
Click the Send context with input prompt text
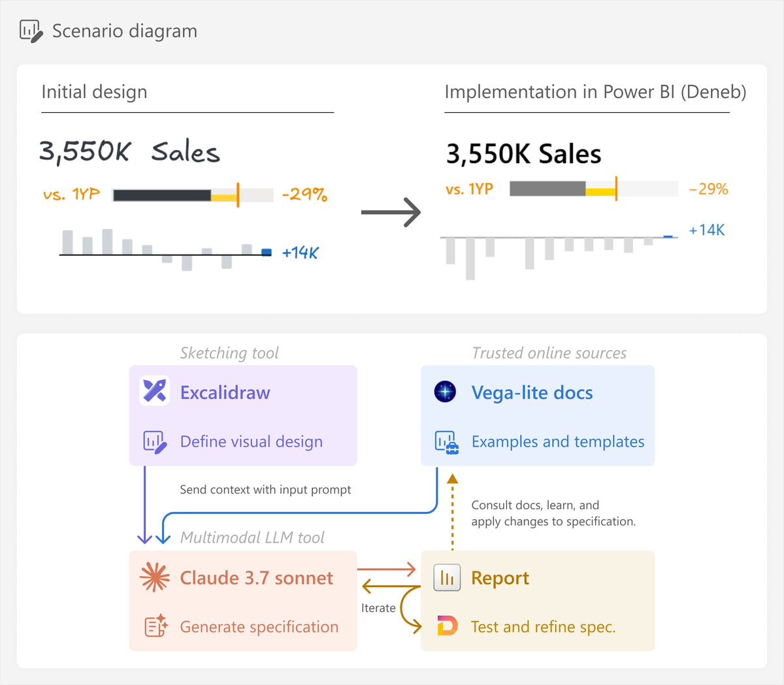coord(265,490)
